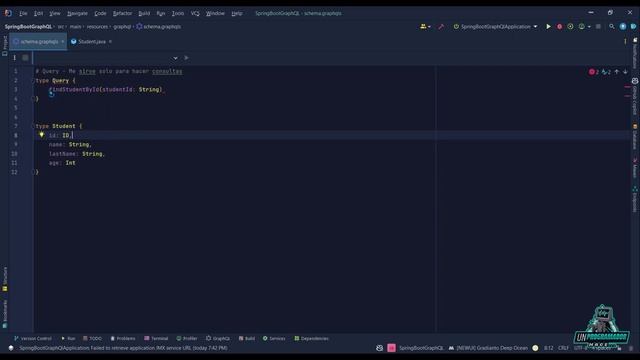640x360 pixels.
Task: Place cursor on line 11 age: Int
Action: pyautogui.click(x=62, y=163)
